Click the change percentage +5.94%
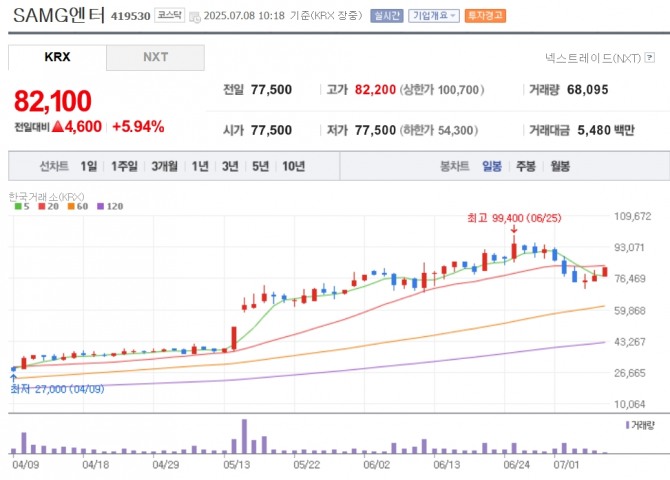The height and width of the screenshot is (480, 670). tap(138, 127)
